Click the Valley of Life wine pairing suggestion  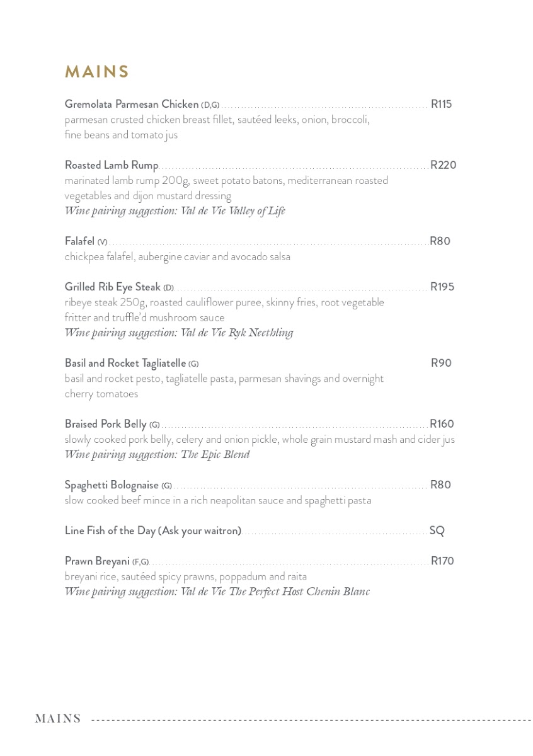[x=175, y=211]
